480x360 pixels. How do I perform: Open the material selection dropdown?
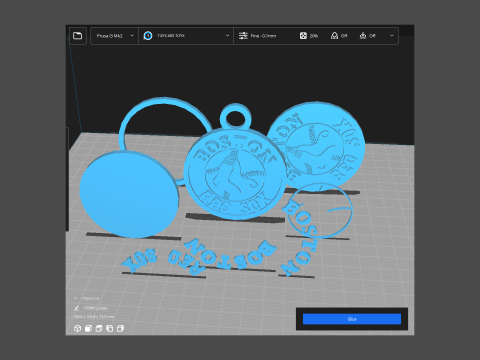pos(186,36)
